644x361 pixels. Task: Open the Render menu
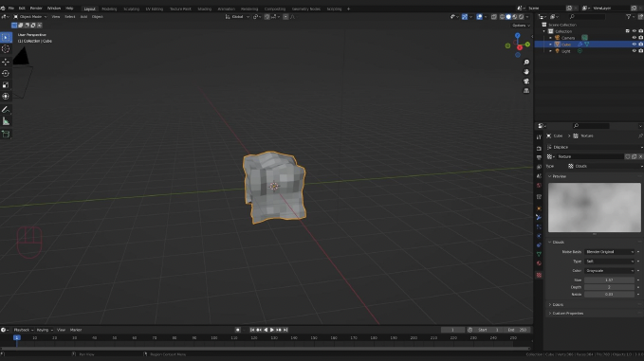pos(36,9)
